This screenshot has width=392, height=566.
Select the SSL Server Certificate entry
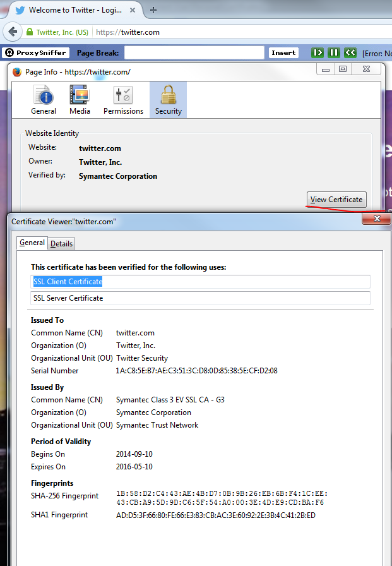point(200,298)
